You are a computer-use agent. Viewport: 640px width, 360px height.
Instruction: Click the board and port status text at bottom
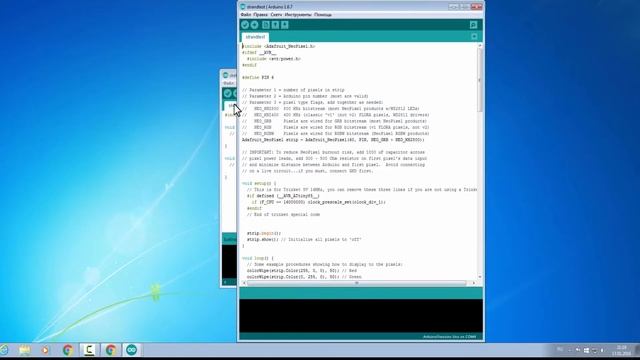point(449,337)
